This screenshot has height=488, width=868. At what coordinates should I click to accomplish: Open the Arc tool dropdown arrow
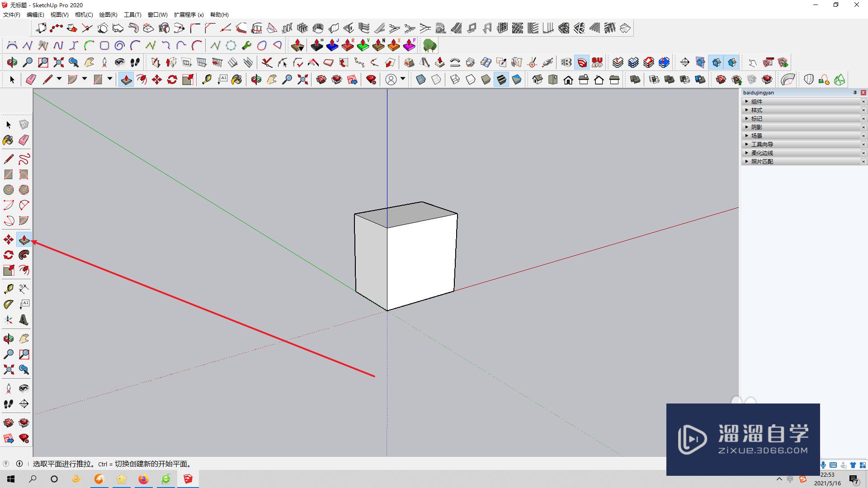(85, 80)
